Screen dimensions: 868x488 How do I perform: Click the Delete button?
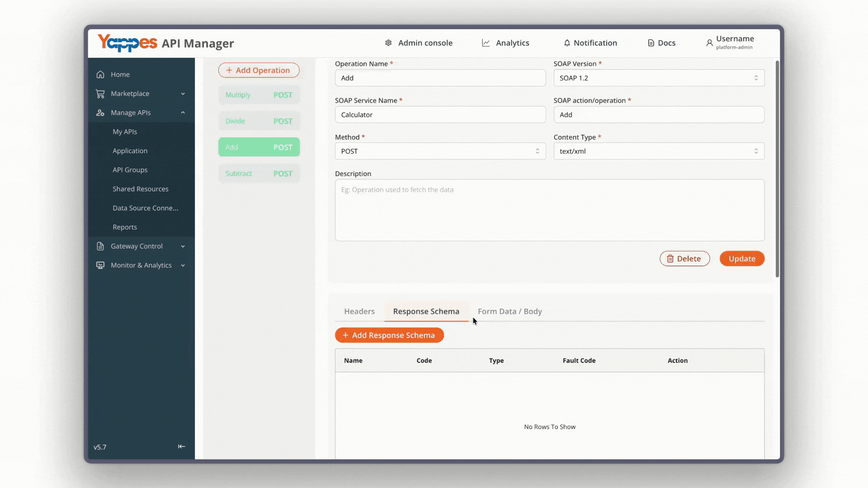coord(684,258)
